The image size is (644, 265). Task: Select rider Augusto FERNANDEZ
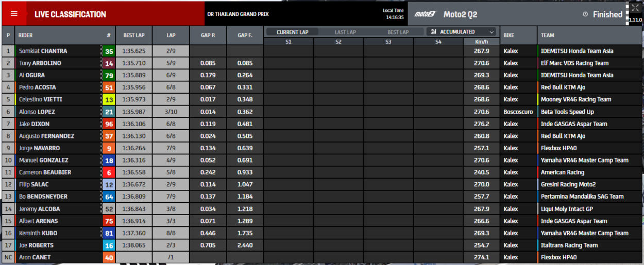pyautogui.click(x=46, y=136)
